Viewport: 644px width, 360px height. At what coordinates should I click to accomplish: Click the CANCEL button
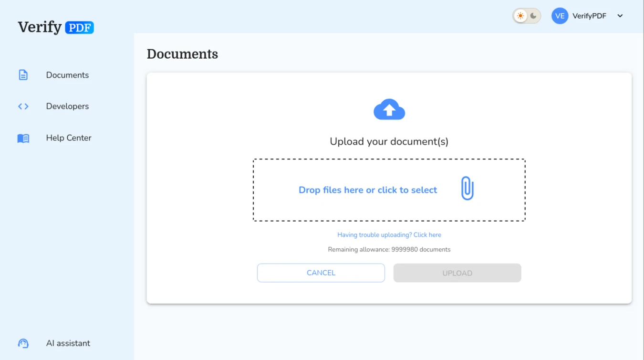point(321,273)
